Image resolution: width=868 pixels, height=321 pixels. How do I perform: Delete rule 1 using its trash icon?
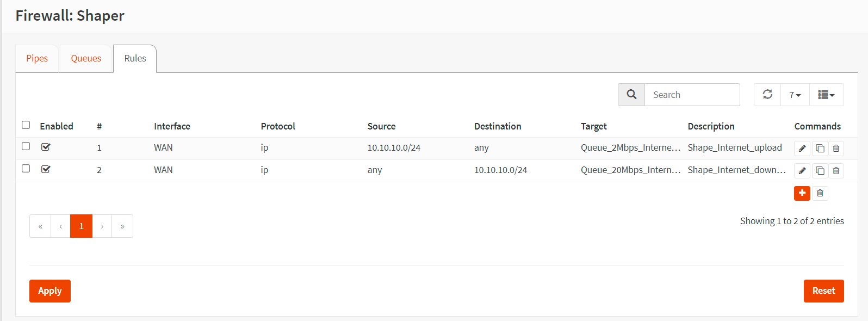coord(836,149)
